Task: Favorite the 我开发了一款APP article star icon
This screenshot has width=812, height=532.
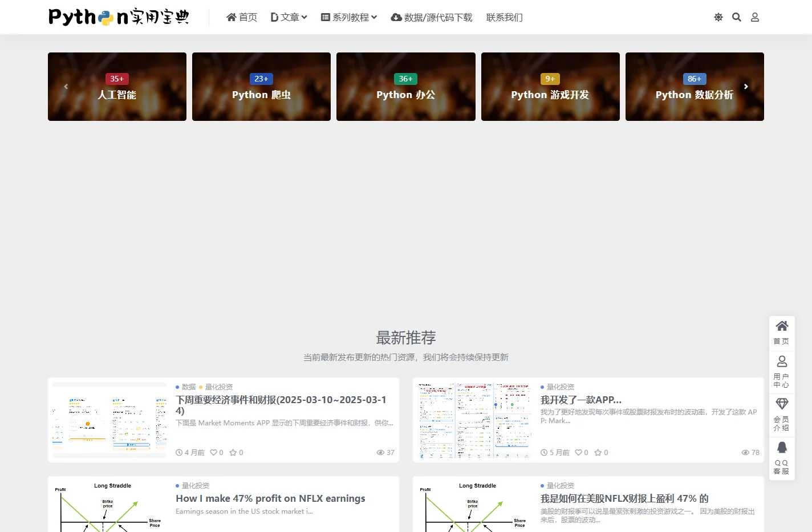Action: coord(598,452)
